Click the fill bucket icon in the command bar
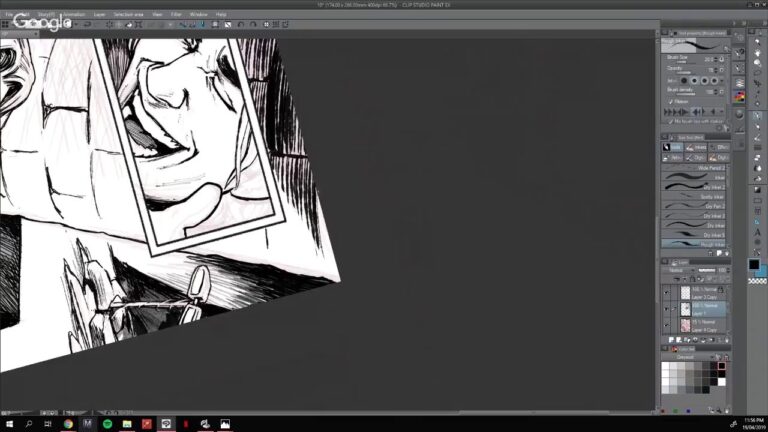 pos(129,24)
